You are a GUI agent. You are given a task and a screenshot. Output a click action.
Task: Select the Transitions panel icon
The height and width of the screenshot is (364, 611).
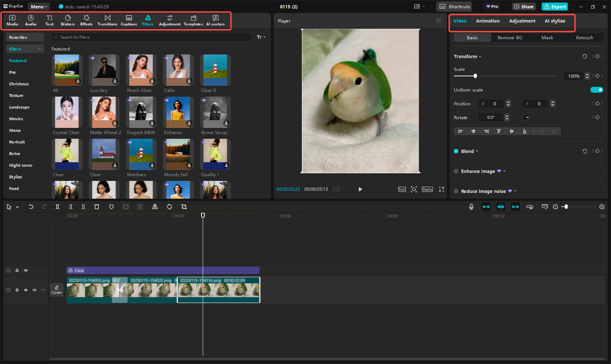(107, 20)
